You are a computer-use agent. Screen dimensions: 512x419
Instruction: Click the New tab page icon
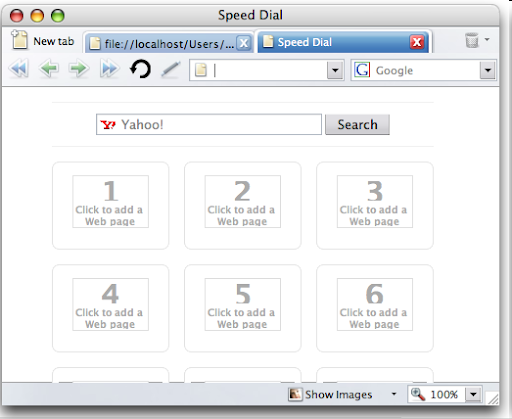(20, 40)
